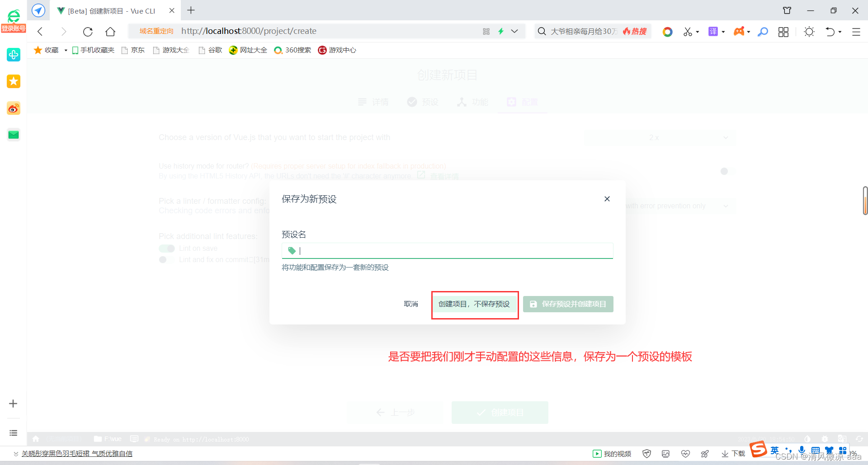868x465 pixels.
Task: Open the star favorites sidebar icon
Action: click(x=14, y=81)
